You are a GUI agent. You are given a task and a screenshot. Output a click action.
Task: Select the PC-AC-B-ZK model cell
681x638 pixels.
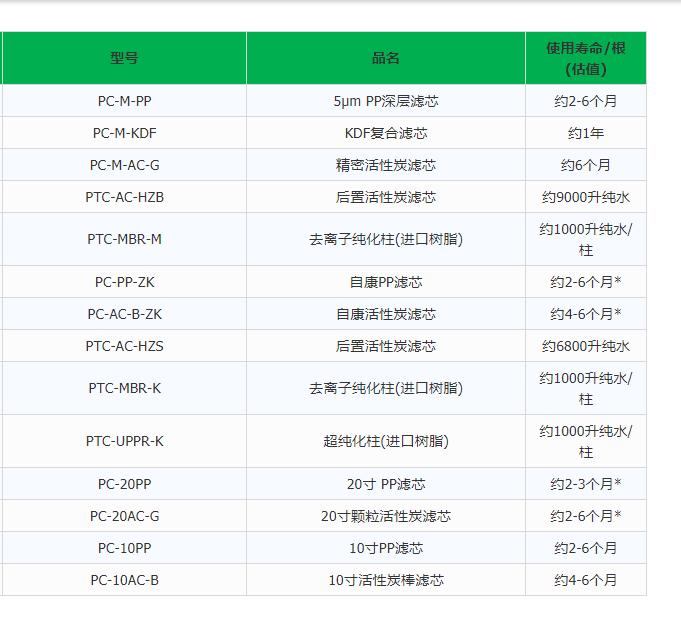pos(124,314)
